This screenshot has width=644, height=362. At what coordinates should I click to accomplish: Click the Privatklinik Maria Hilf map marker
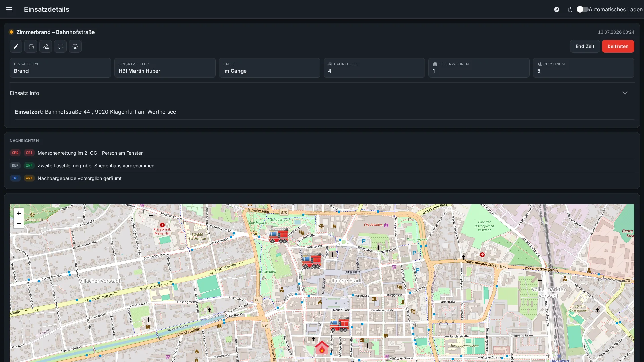(x=162, y=225)
